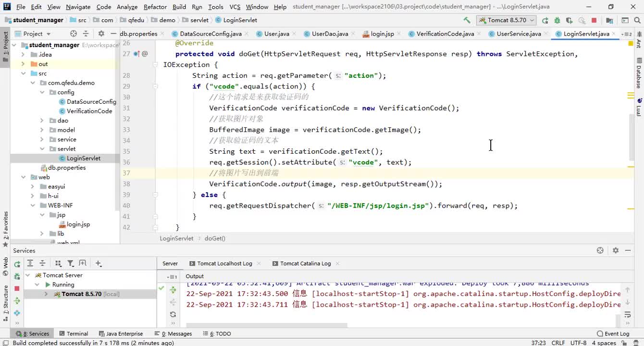The width and height of the screenshot is (644, 346).
Task: Open the 6: TODO tool window
Action: [217, 334]
